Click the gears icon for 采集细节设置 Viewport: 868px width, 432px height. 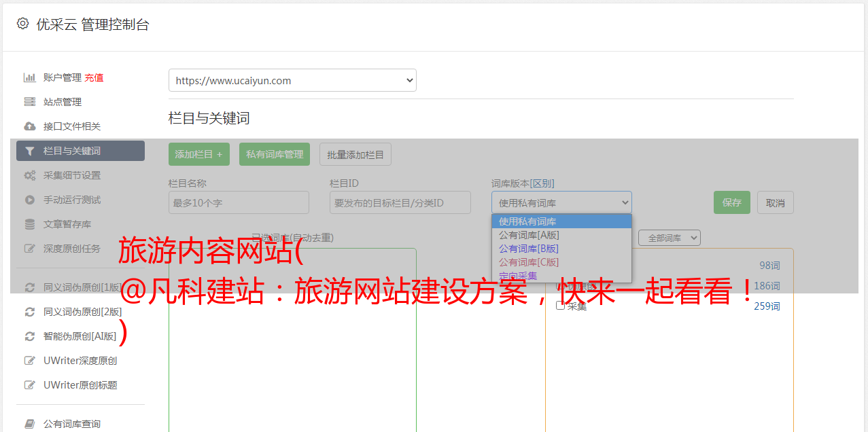30,175
